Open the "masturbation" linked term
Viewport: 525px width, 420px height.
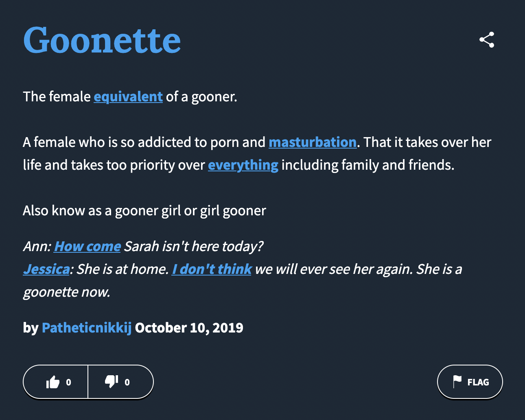[x=313, y=142]
